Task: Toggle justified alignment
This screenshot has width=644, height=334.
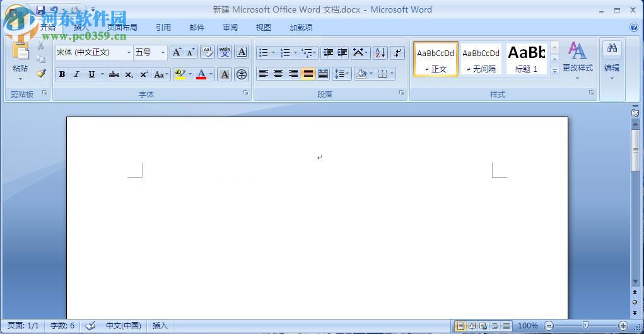Action: pyautogui.click(x=308, y=74)
